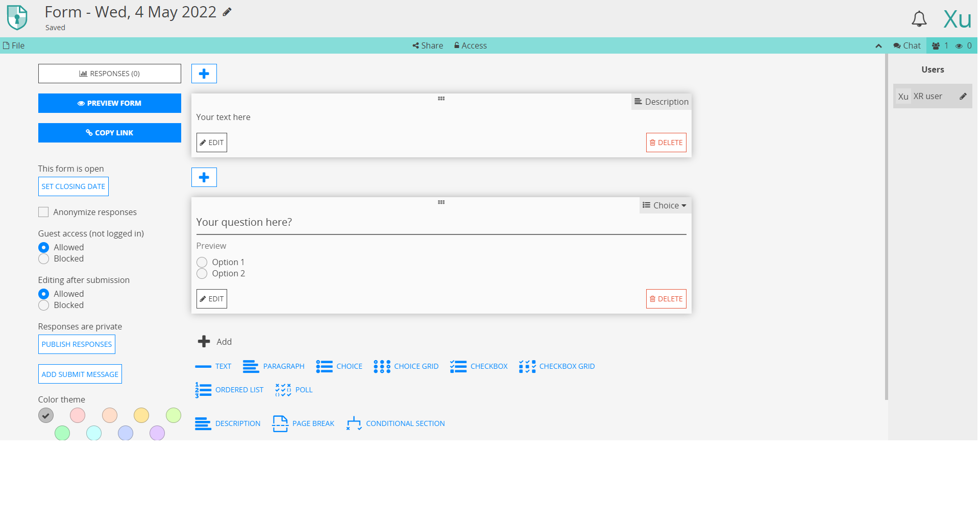Click Publish Responses
The width and height of the screenshot is (980, 521).
77,344
